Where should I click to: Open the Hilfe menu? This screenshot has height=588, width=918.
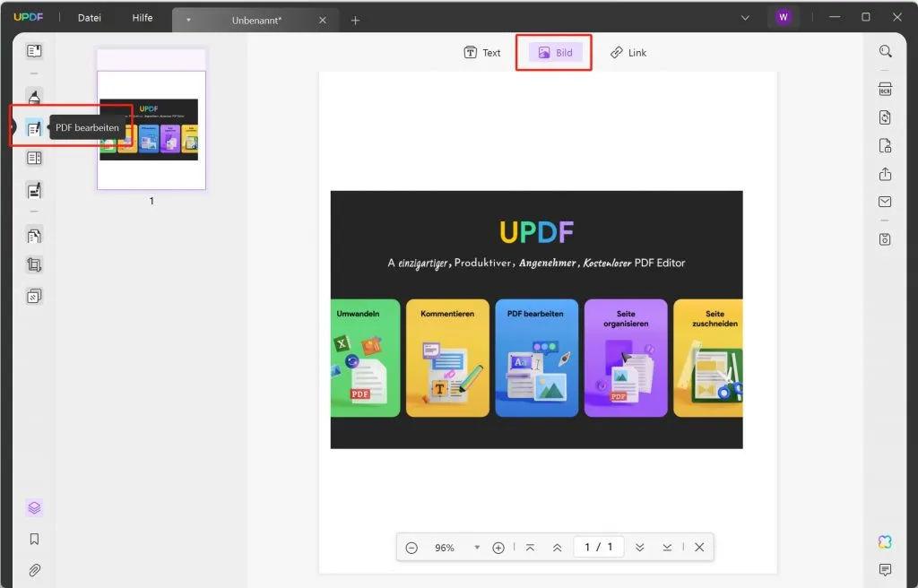[142, 17]
